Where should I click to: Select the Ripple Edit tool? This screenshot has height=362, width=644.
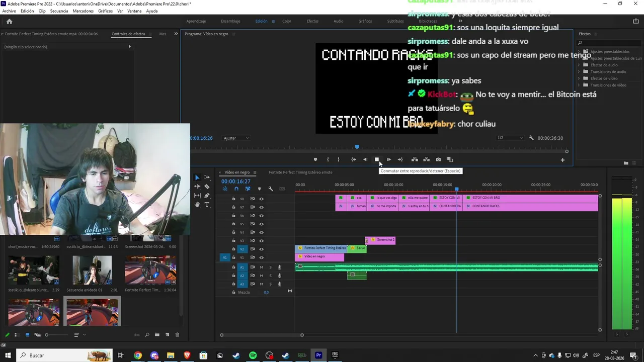(x=197, y=187)
